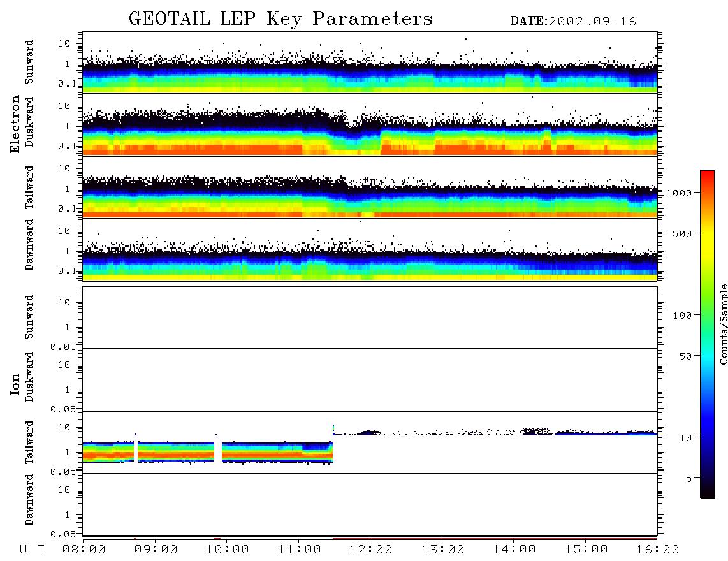Click the Ion "Tailward" axis label
This screenshot has height=561, width=728.
(29, 442)
